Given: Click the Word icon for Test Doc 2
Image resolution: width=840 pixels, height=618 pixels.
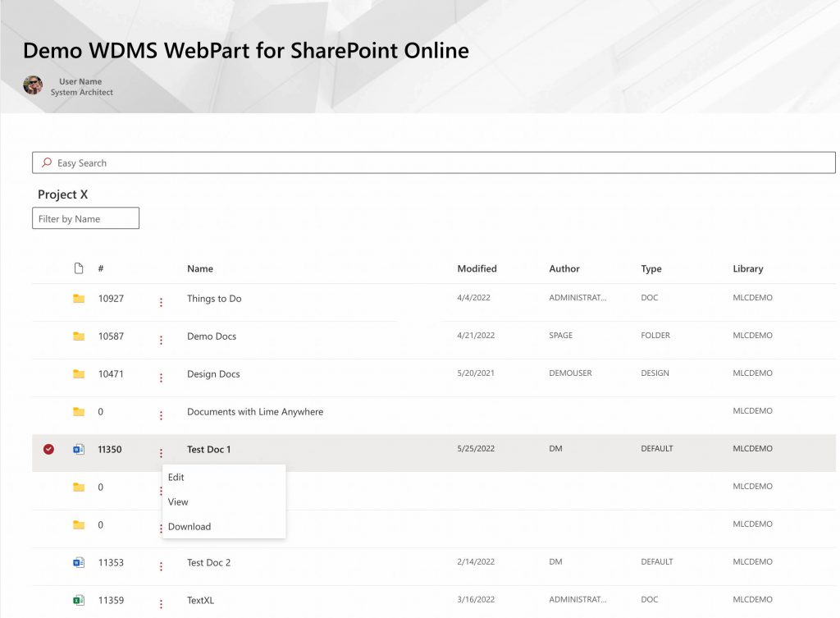Looking at the screenshot, I should point(79,562).
